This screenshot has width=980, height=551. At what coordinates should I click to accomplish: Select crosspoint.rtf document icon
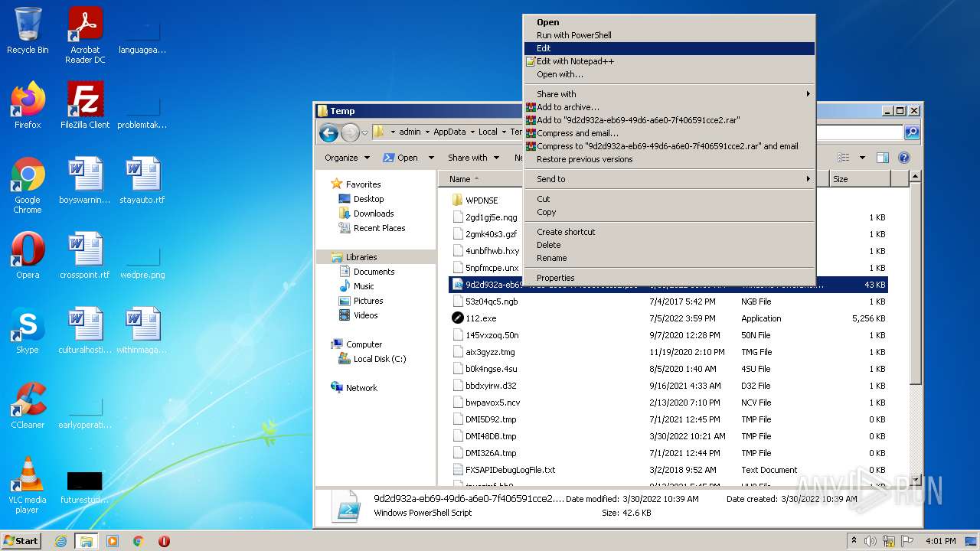pos(85,256)
